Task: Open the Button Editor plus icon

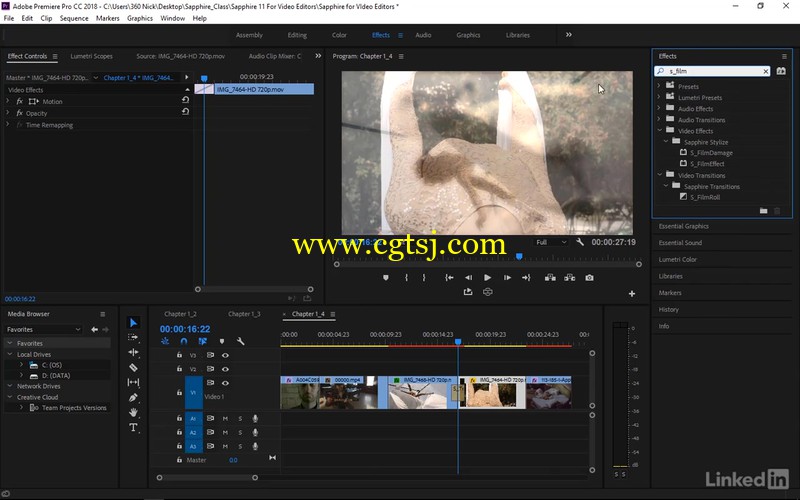Action: pos(632,293)
